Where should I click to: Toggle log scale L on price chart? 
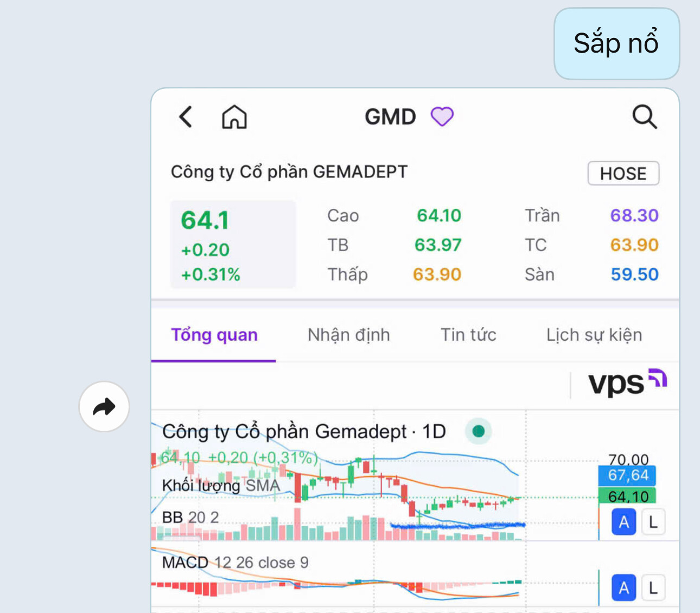(x=653, y=522)
